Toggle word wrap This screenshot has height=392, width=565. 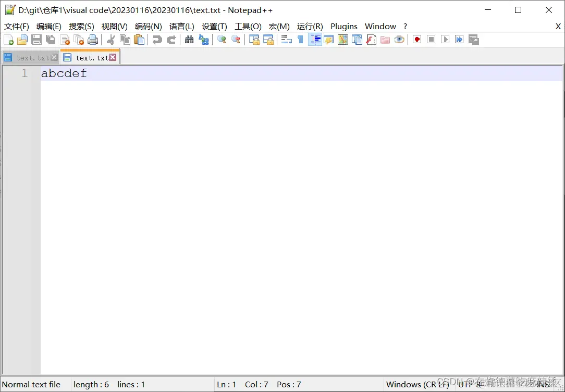[x=287, y=40]
